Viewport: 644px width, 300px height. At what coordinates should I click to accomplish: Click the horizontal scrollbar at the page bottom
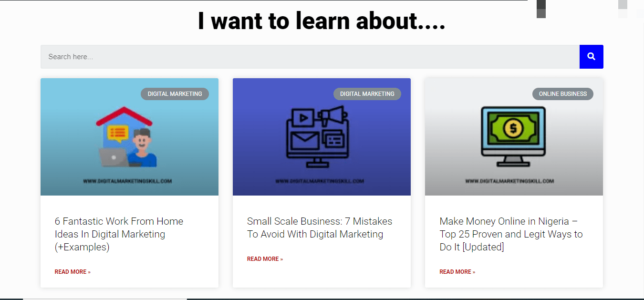pyautogui.click(x=105, y=299)
